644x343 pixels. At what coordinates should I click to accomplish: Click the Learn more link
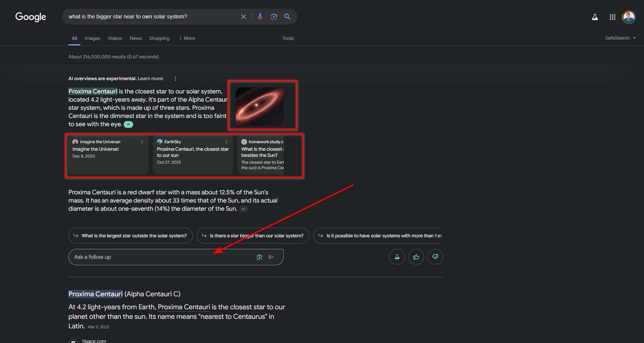click(150, 78)
